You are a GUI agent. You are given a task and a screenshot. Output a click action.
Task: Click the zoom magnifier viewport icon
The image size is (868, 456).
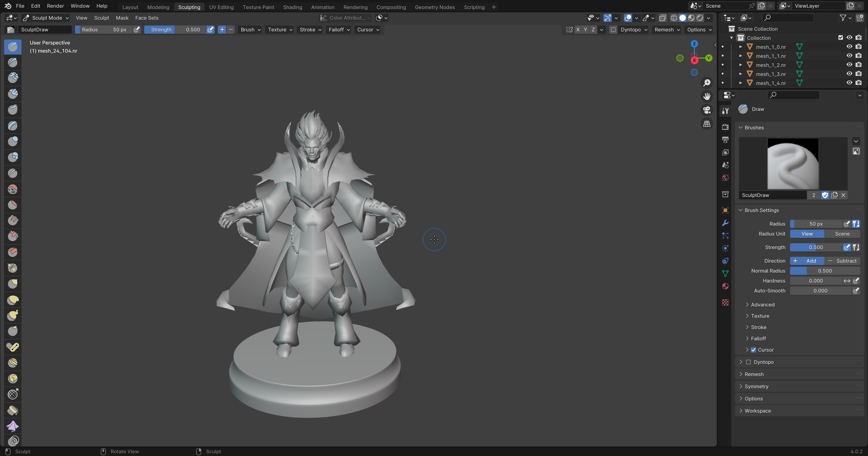(707, 83)
